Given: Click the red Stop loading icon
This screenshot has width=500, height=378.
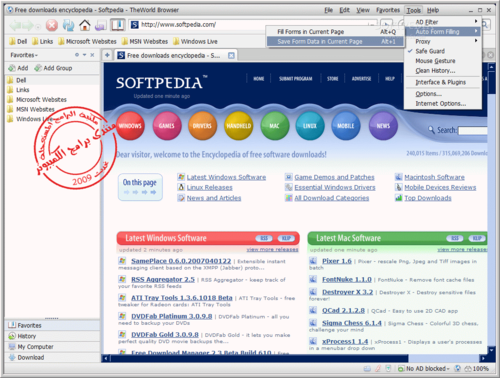Looking at the screenshot, I should point(52,25).
